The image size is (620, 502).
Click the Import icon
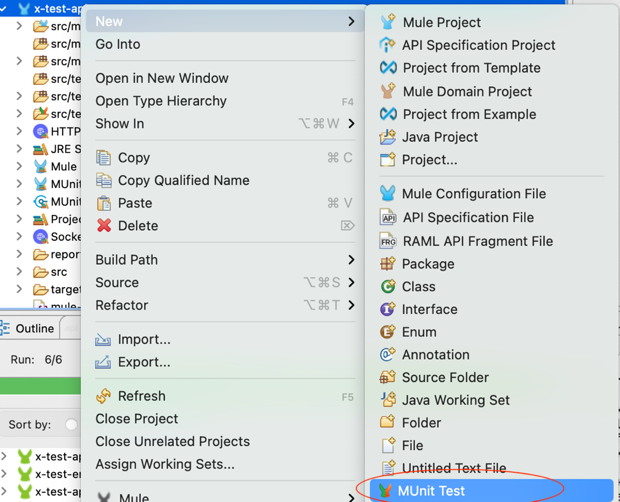pyautogui.click(x=103, y=340)
